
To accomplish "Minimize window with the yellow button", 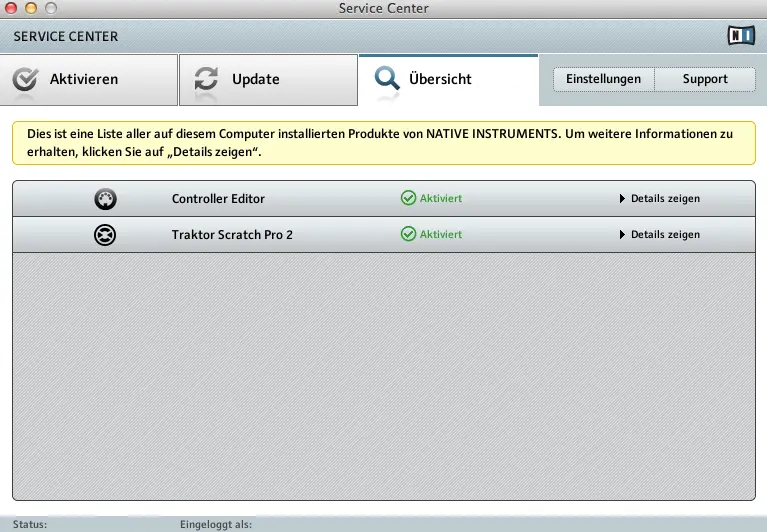I will (x=31, y=9).
